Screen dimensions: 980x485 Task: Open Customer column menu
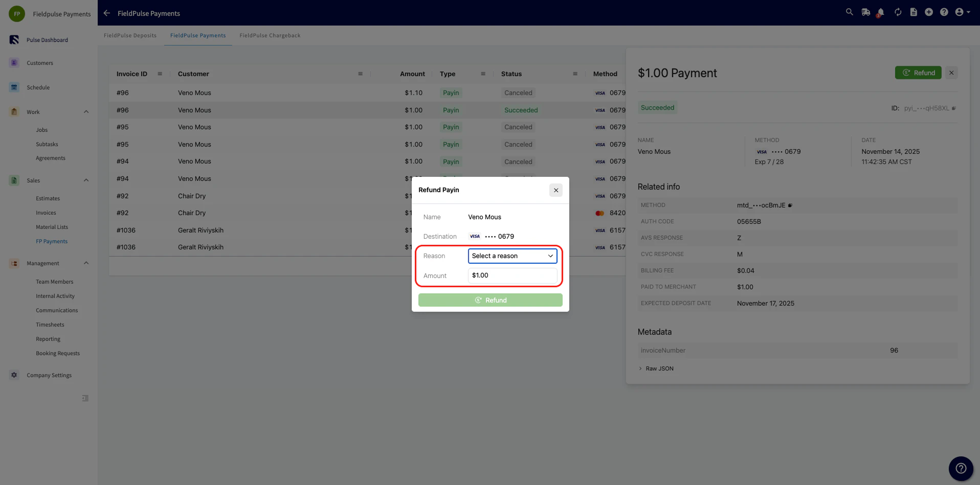pos(360,74)
